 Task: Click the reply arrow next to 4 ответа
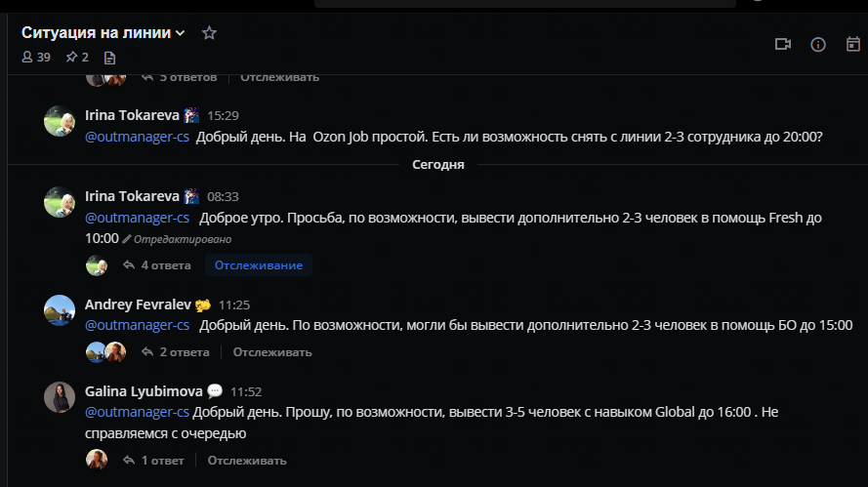coord(129,265)
